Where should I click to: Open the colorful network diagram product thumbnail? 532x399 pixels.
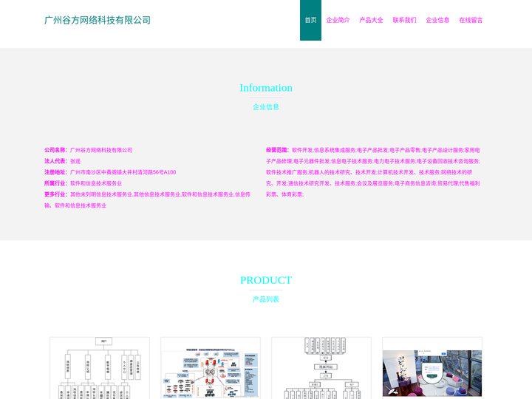click(x=211, y=368)
